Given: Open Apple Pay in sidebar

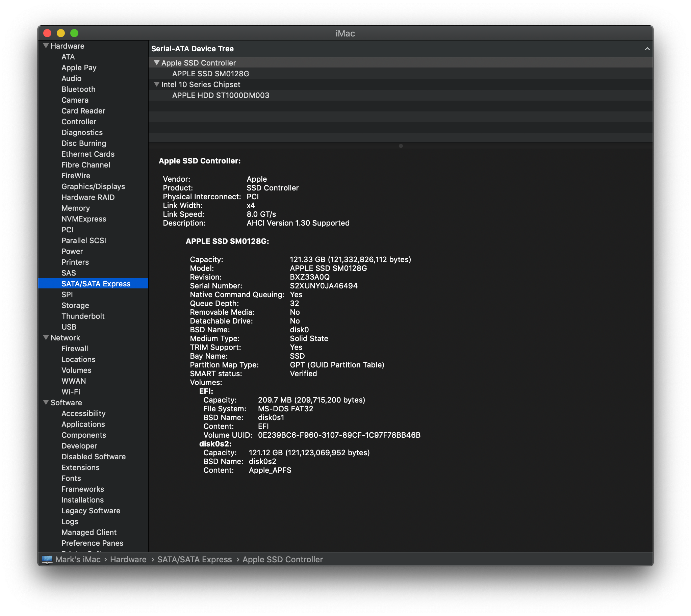Looking at the screenshot, I should [79, 68].
